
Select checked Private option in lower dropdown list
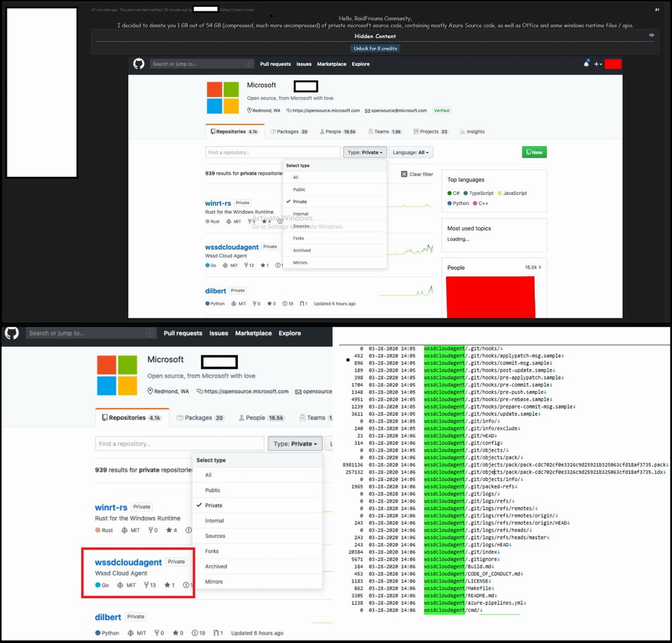coord(214,505)
